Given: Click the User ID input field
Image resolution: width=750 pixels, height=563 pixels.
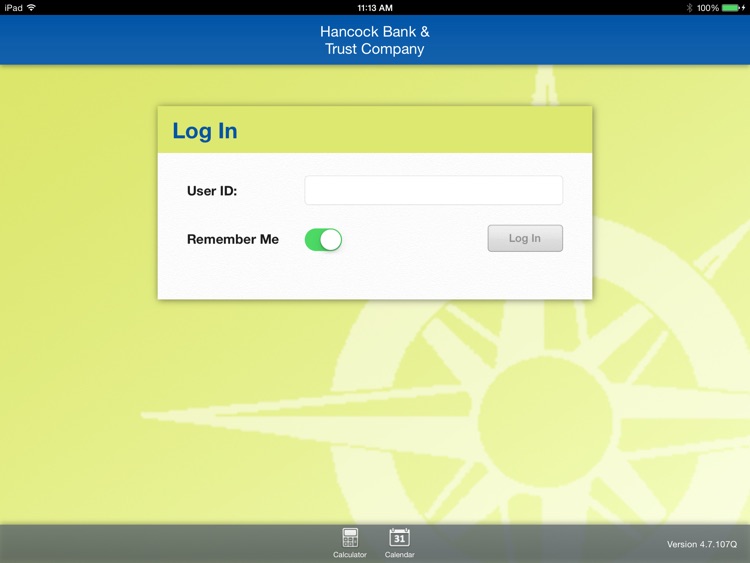Looking at the screenshot, I should (433, 190).
